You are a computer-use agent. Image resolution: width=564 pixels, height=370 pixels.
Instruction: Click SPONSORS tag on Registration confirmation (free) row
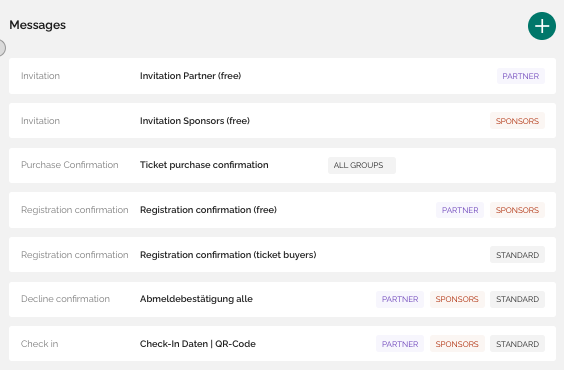pos(517,210)
